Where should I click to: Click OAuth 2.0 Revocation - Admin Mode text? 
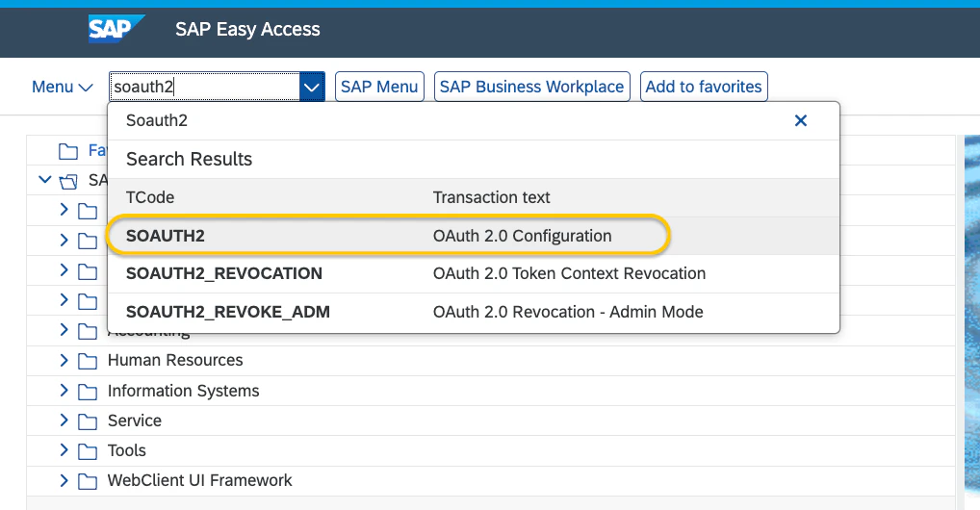point(568,312)
